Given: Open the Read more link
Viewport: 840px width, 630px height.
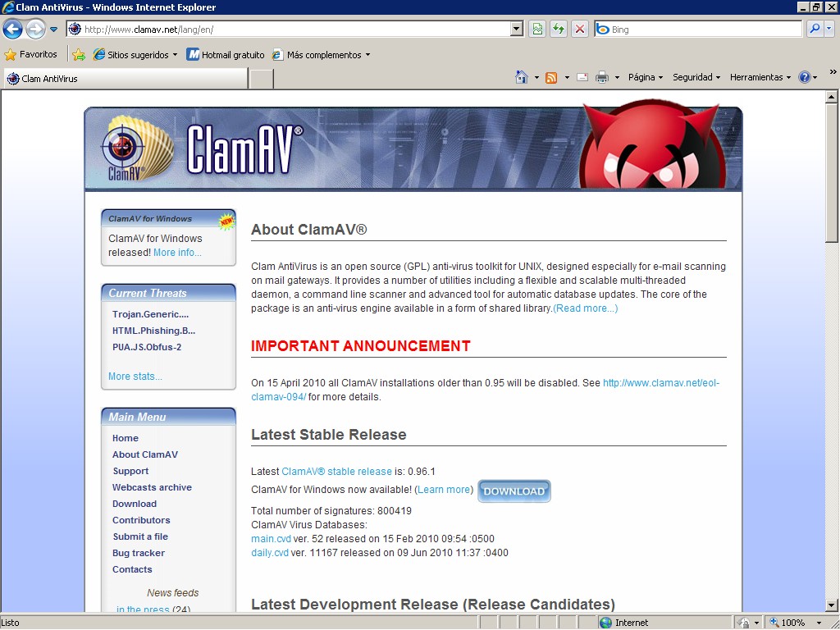Looking at the screenshot, I should (x=585, y=308).
